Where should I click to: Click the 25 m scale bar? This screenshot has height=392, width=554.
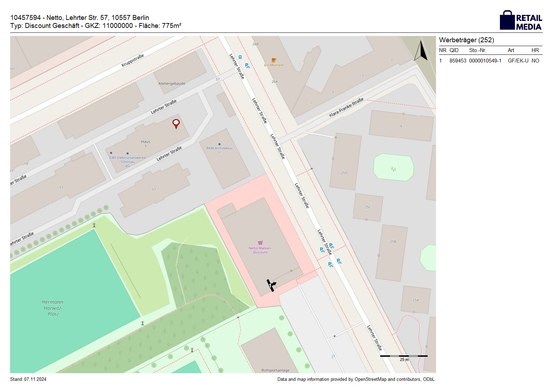coord(404,356)
